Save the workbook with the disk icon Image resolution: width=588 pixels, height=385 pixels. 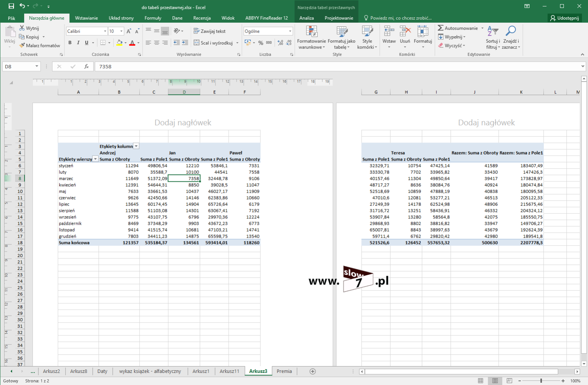pos(11,6)
